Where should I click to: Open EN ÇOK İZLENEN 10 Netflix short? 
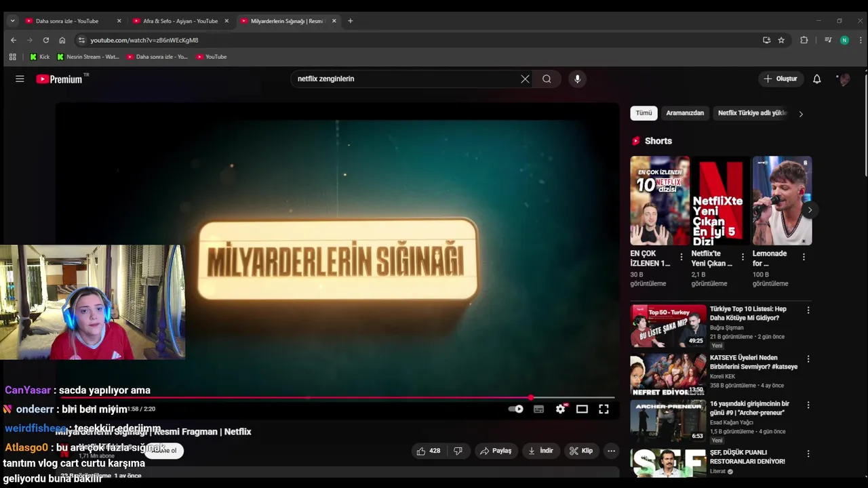[x=660, y=201]
